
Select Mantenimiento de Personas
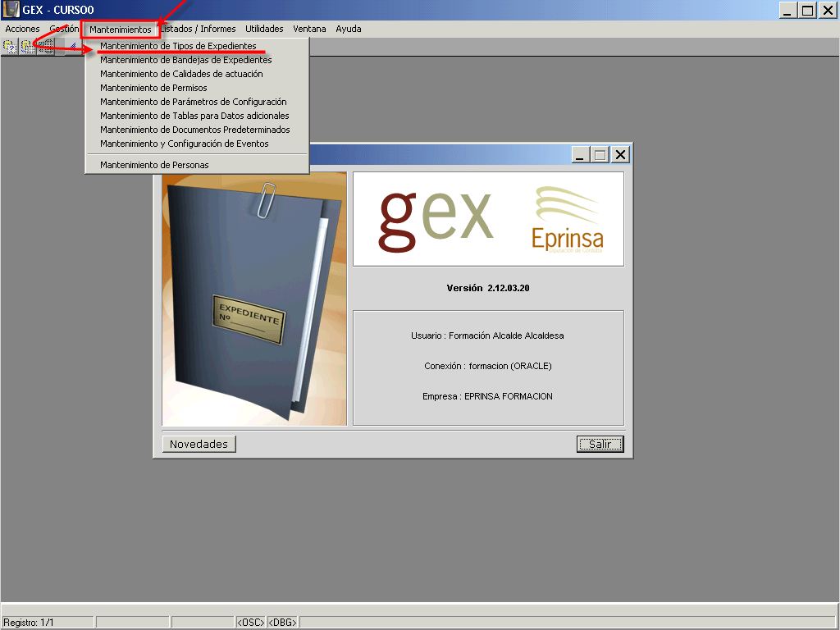154,165
